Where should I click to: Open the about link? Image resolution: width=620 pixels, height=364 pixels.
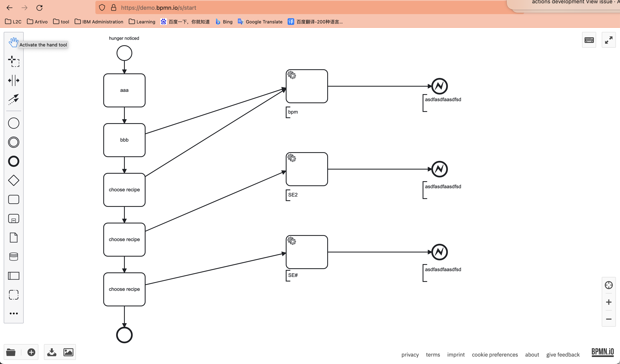(532, 355)
